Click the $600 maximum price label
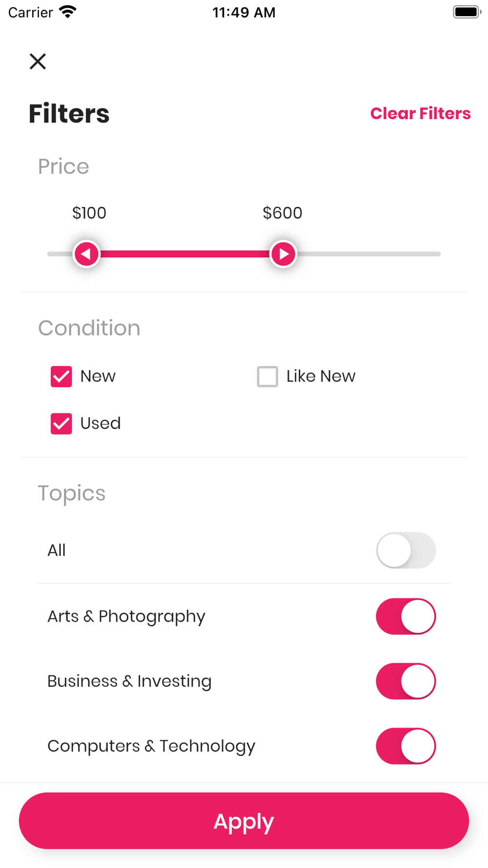Image resolution: width=488 pixels, height=868 pixels. 283,213
